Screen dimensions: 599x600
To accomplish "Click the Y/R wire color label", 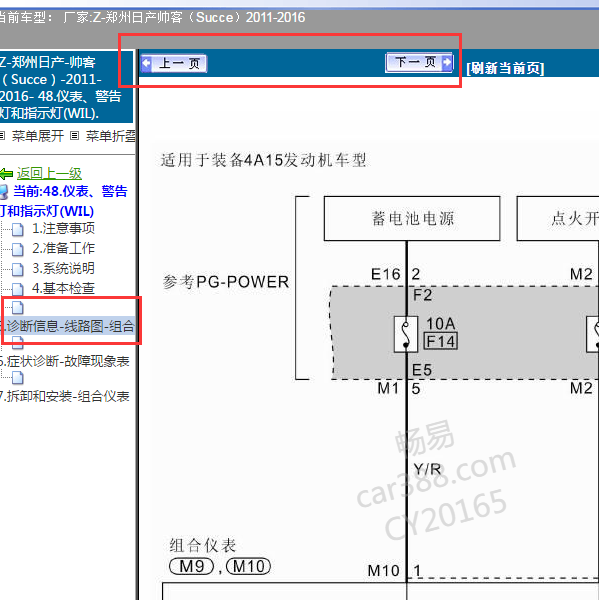I will pyautogui.click(x=428, y=470).
